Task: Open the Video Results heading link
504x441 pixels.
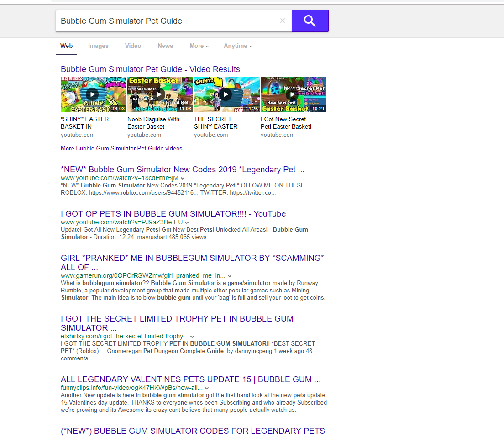Action: [150, 69]
